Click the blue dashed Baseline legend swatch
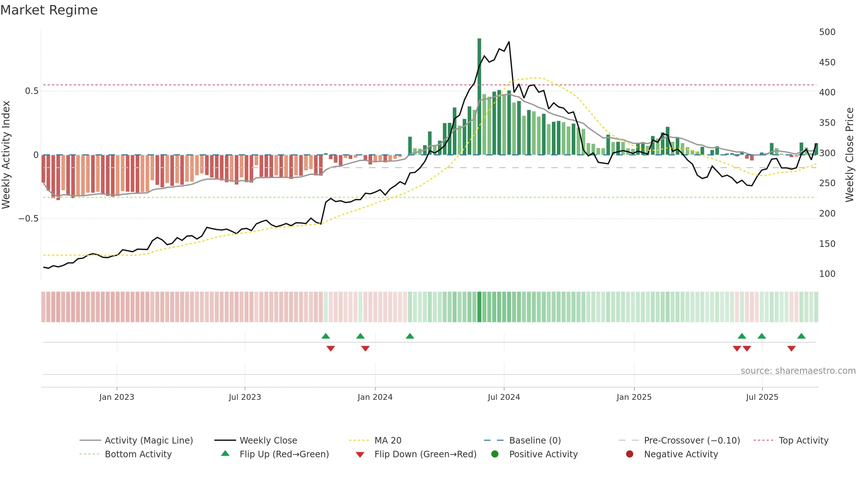Screen dimensions: 868x488 point(494,440)
